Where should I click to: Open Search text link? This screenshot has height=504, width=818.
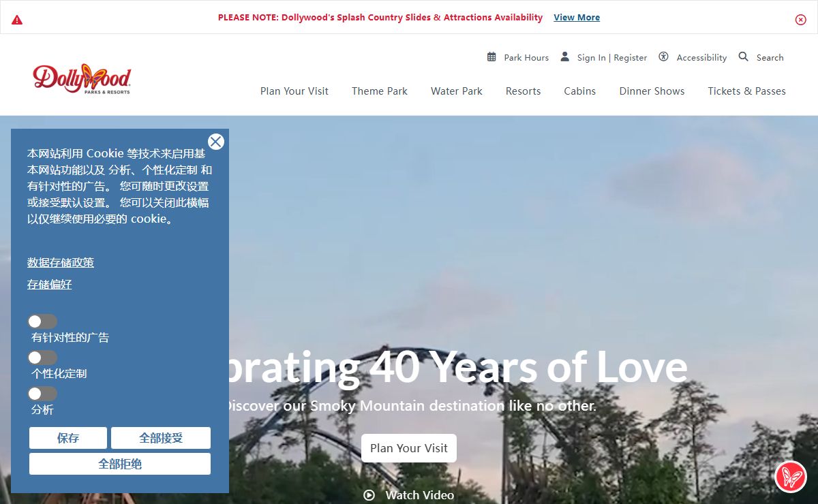[x=770, y=58]
